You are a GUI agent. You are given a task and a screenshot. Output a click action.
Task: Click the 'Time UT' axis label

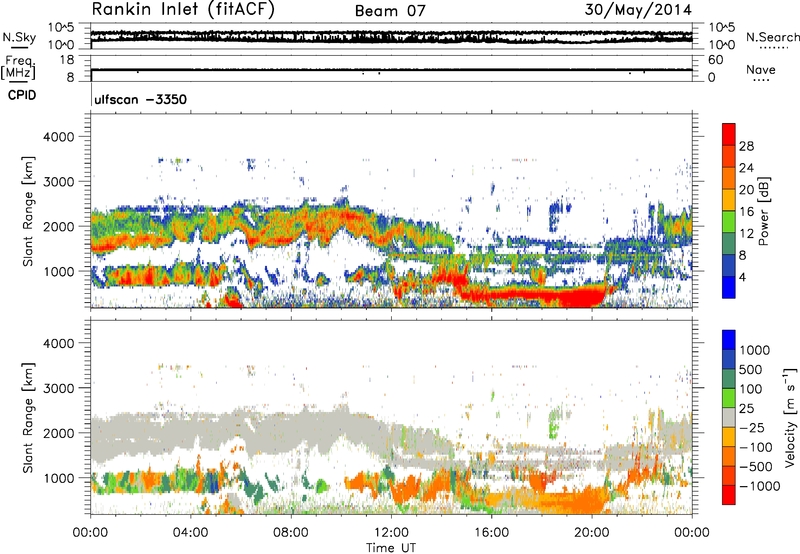click(x=391, y=548)
